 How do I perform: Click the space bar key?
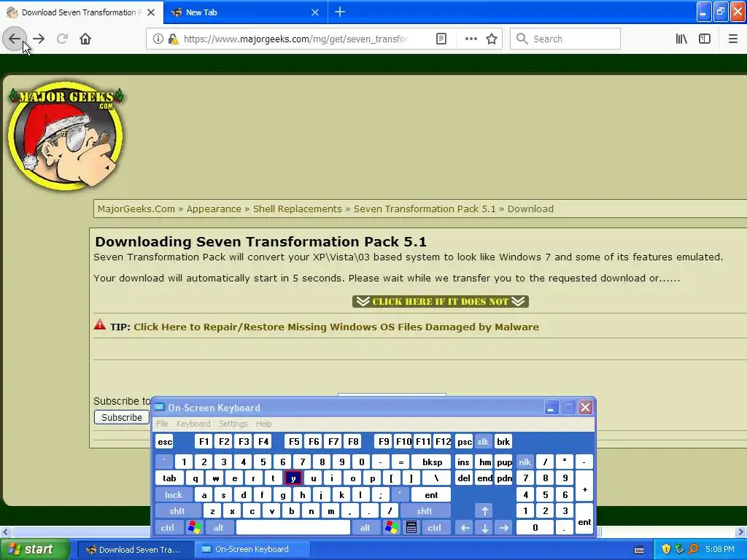click(293, 528)
